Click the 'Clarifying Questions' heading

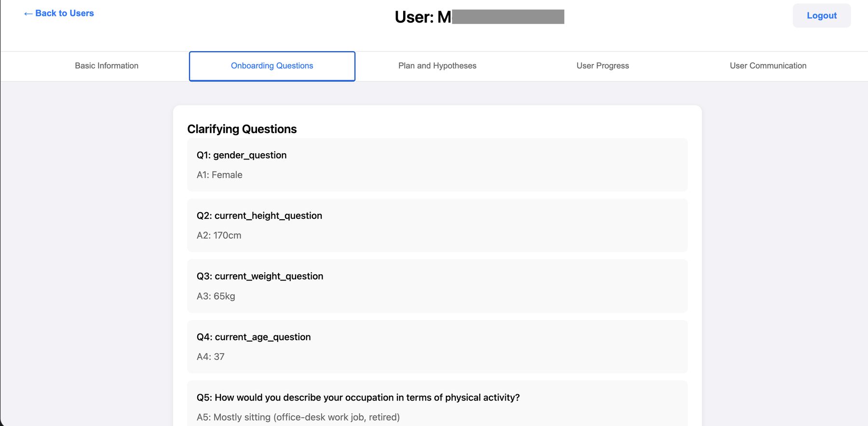[242, 129]
